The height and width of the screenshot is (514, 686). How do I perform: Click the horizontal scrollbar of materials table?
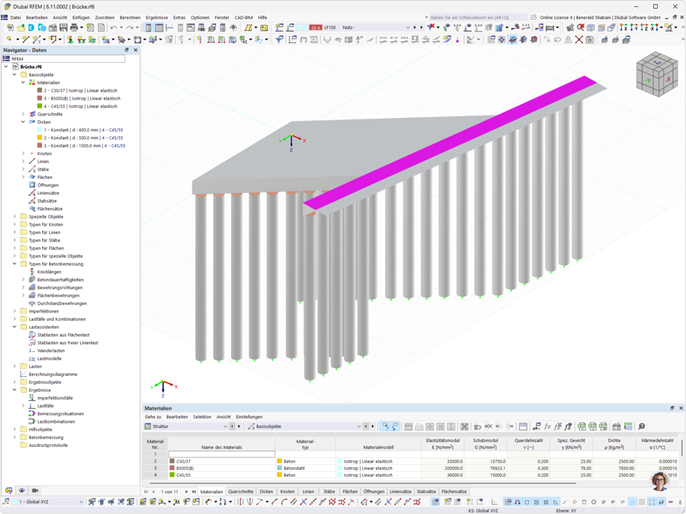click(363, 483)
